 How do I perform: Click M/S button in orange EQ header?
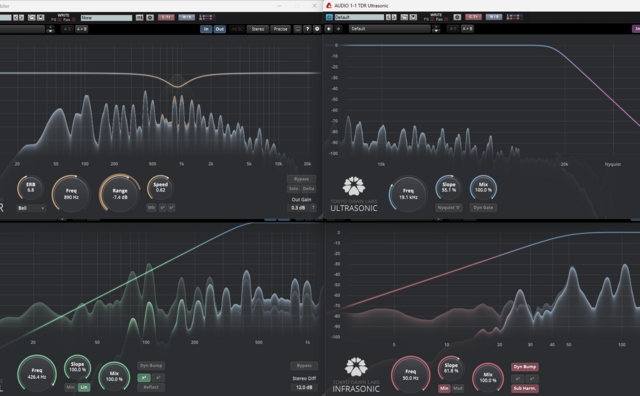tap(187, 18)
